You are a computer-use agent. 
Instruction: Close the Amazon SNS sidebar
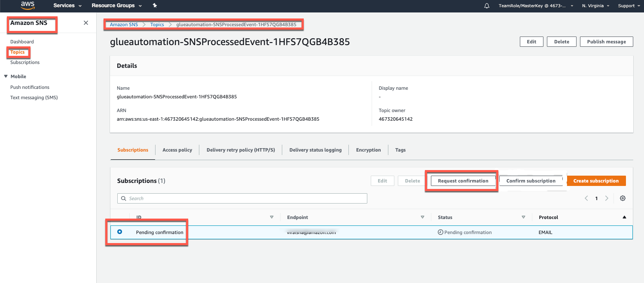pyautogui.click(x=86, y=23)
